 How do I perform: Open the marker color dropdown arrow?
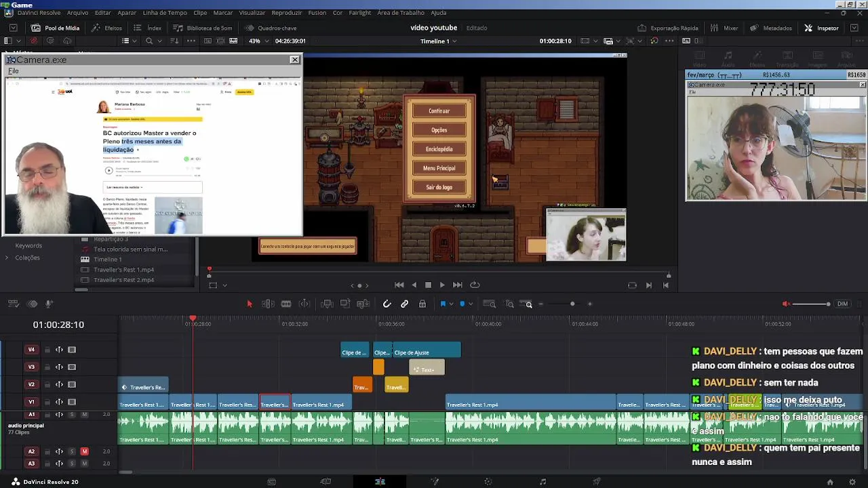point(470,304)
